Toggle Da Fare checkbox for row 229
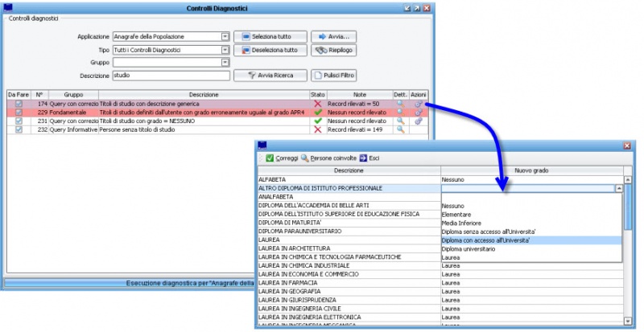 [x=19, y=113]
